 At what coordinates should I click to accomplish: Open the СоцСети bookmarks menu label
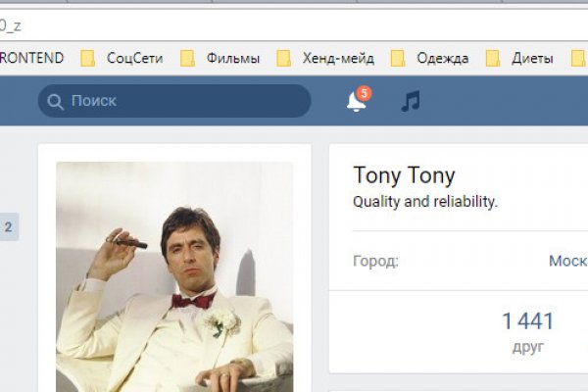[136, 59]
